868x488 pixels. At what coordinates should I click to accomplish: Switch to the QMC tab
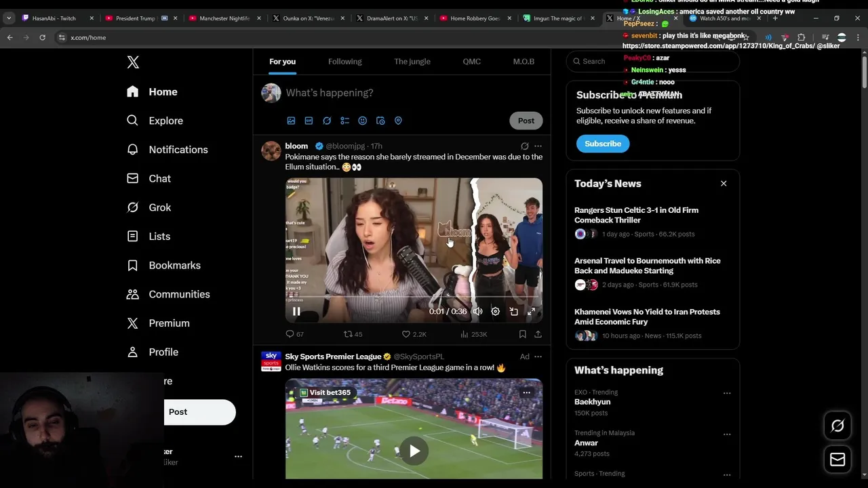(472, 62)
